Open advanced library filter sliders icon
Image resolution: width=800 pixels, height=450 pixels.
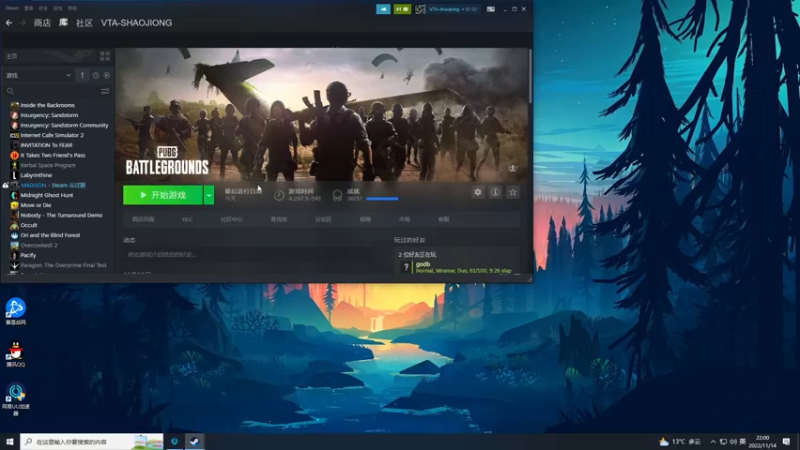point(105,91)
